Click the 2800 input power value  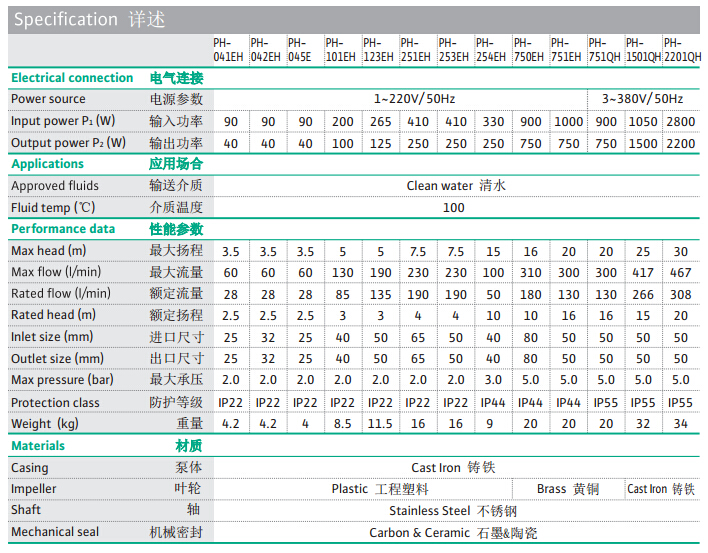680,121
